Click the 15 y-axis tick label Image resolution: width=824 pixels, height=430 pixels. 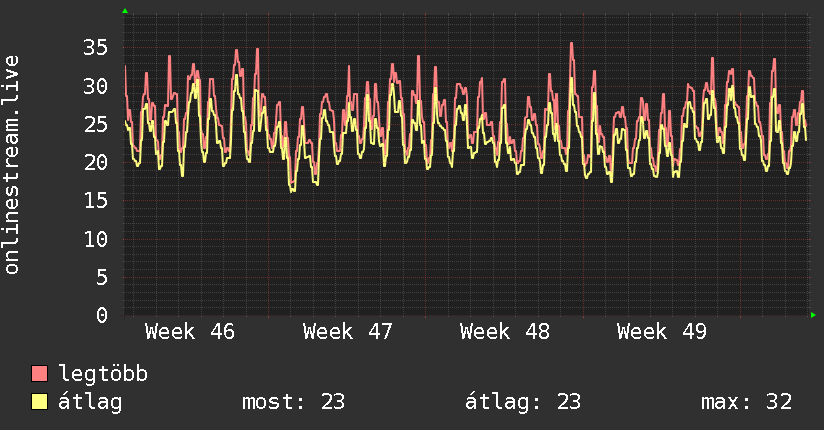click(95, 201)
